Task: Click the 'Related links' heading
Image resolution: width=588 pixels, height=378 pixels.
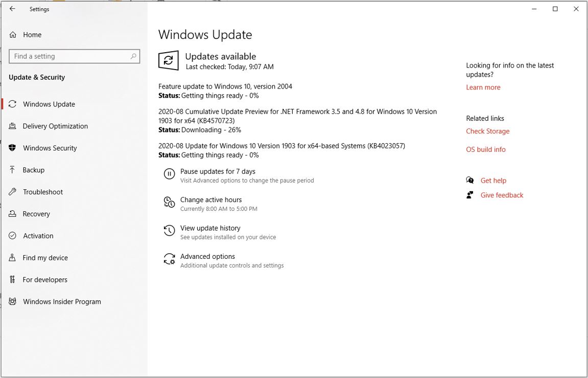Action: coord(485,118)
